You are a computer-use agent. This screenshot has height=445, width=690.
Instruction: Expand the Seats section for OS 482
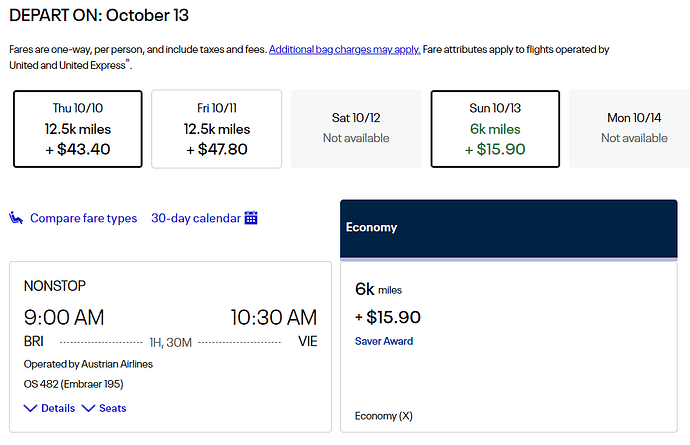(x=104, y=408)
